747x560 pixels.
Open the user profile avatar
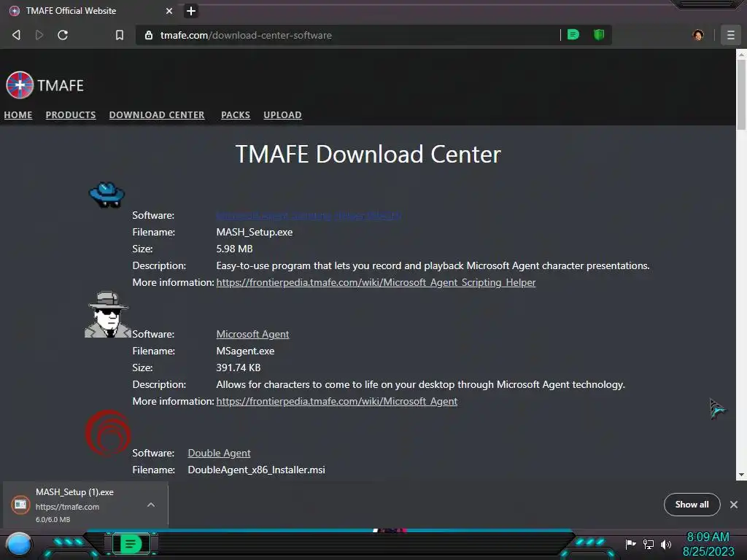(x=698, y=35)
